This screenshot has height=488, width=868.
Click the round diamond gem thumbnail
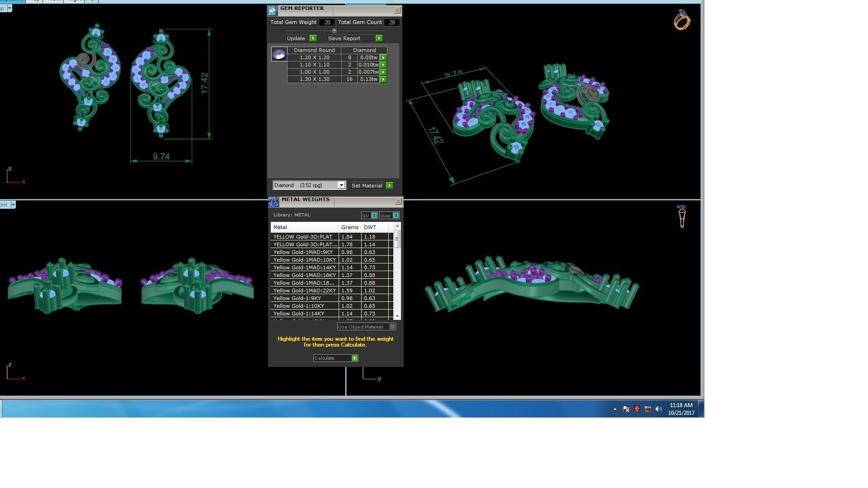(x=279, y=54)
